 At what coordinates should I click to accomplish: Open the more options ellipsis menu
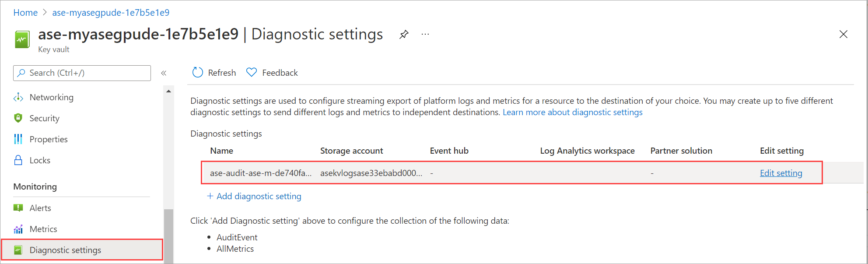(425, 35)
